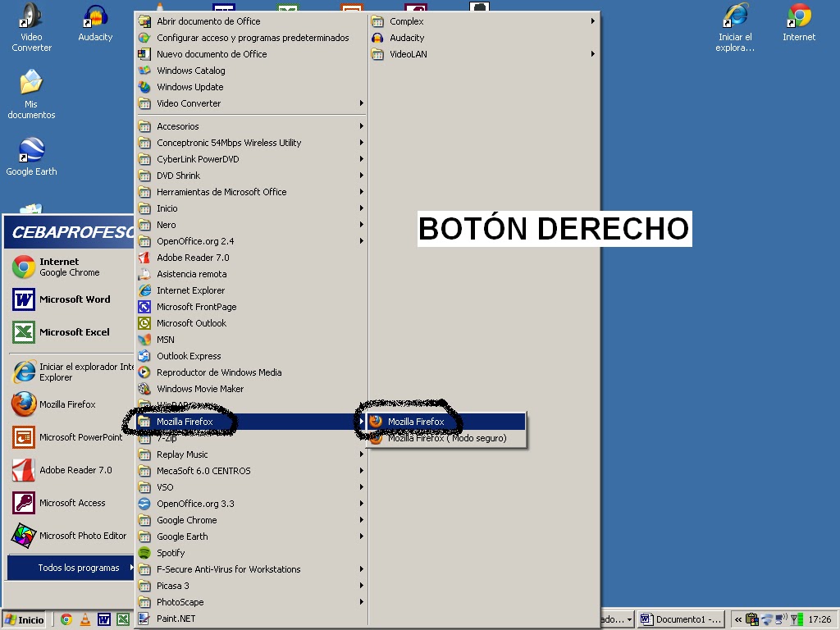Expand the OpenOffice.org 2.4 submenu
The height and width of the screenshot is (630, 840).
pos(252,241)
